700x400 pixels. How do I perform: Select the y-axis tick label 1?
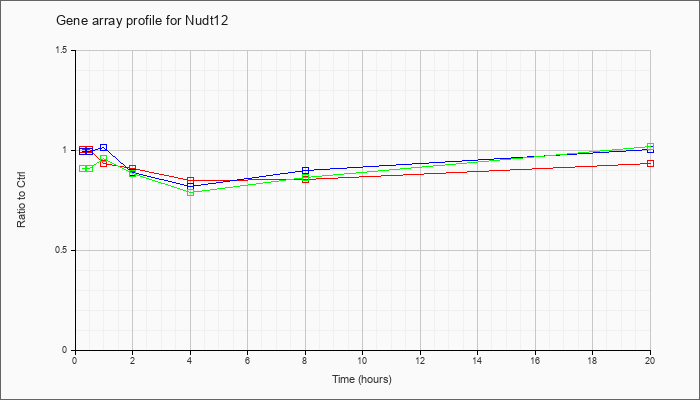tap(66, 150)
